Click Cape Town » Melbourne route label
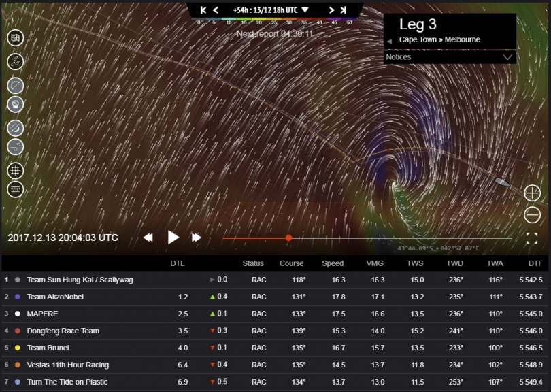The height and width of the screenshot is (392, 551). 439,39
